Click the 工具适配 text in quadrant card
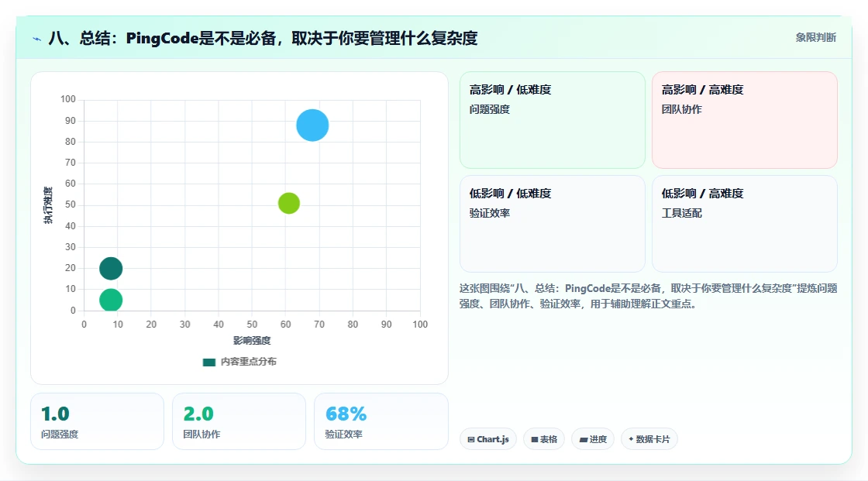 coord(681,213)
